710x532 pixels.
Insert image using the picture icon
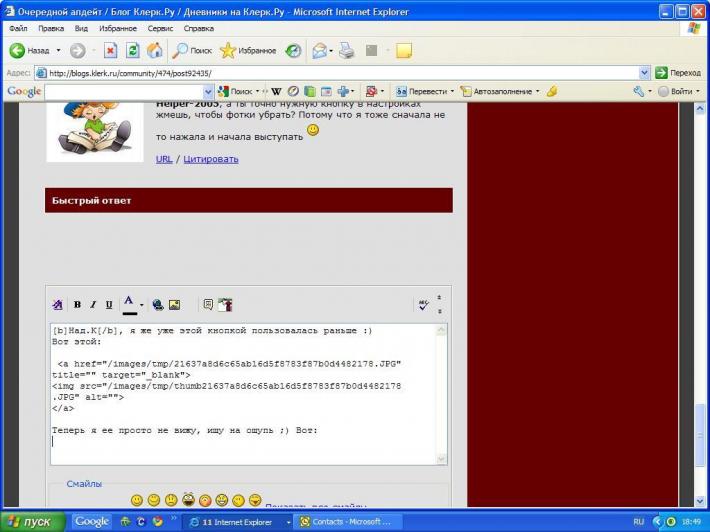[x=174, y=305]
